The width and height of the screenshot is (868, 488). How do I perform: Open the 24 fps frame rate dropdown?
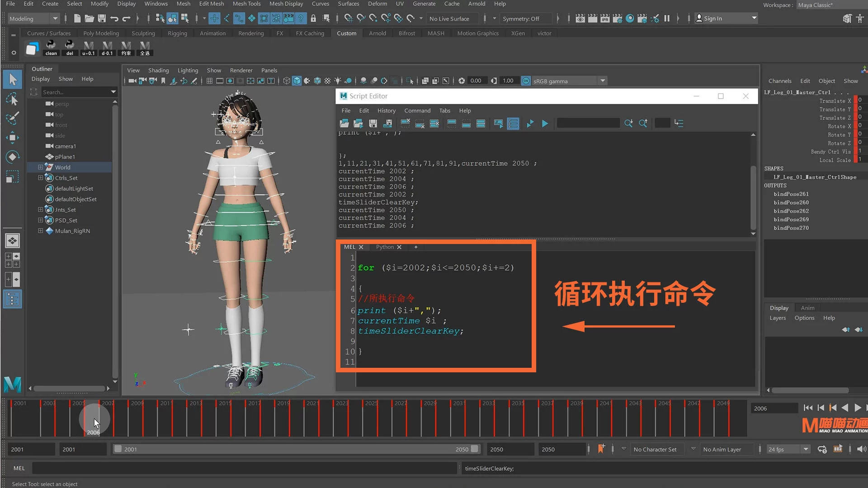coord(806,449)
